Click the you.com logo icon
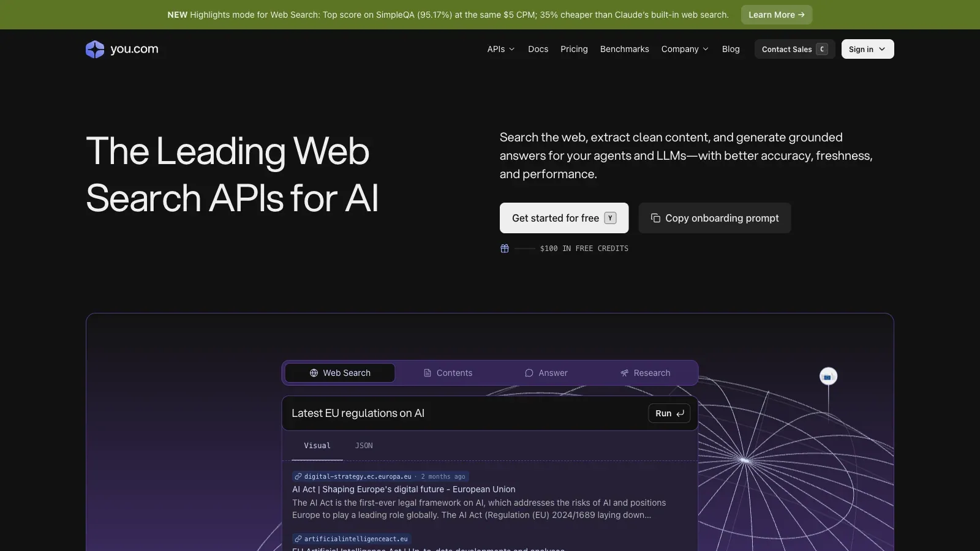Image resolution: width=980 pixels, height=551 pixels. (x=95, y=49)
